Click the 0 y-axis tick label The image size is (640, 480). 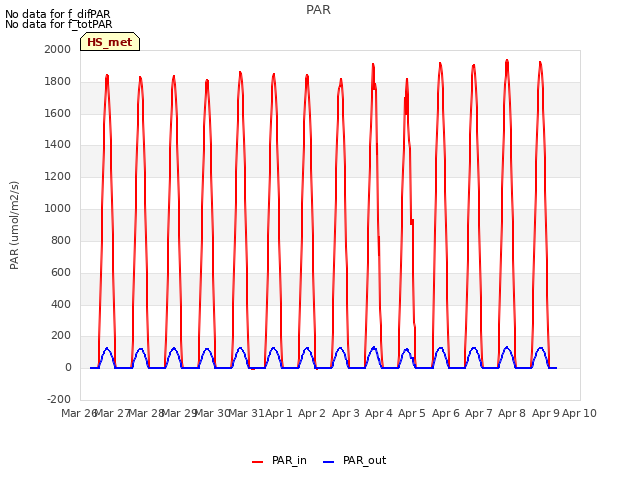coord(68,367)
